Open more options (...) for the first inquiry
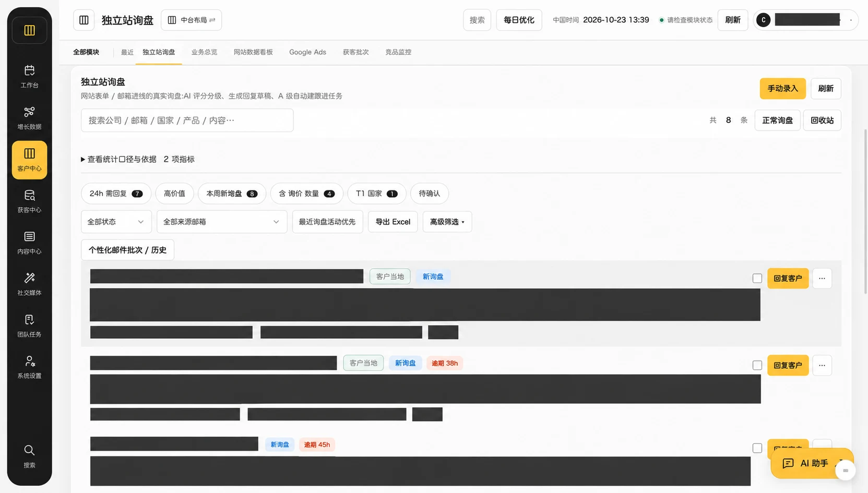868x493 pixels. [822, 278]
